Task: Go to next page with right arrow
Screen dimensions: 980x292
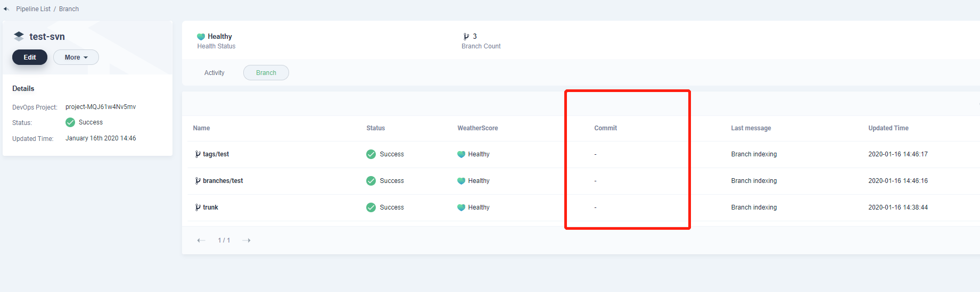Action: [x=246, y=240]
